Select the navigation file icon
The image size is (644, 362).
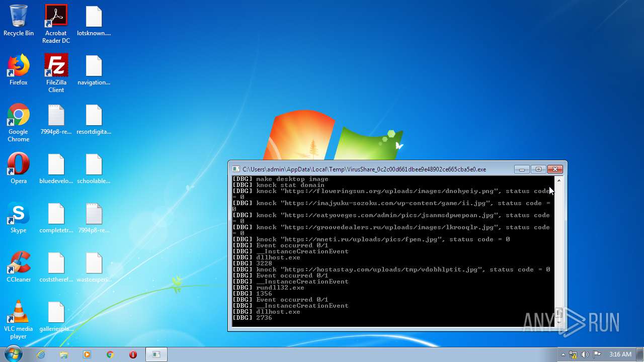coord(94,70)
